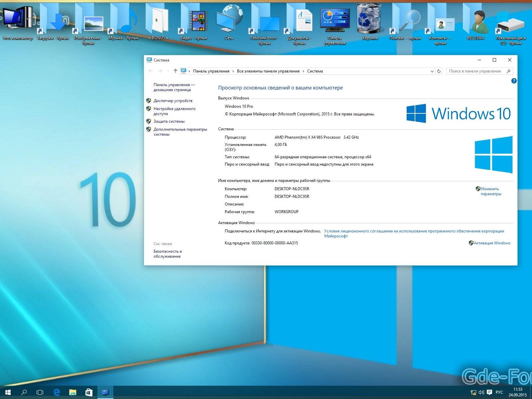The height and width of the screenshot is (399, 532).
Task: Open 'Контакты — ярлык' desktop shortcut
Action: pyautogui.click(x=440, y=24)
